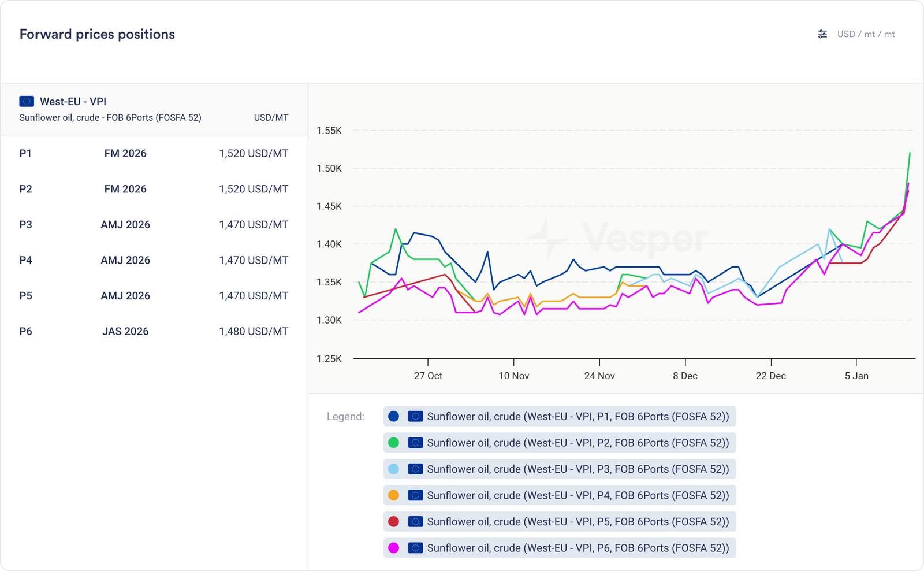Viewport: 924px width, 571px height.
Task: Open the unit settings sliders icon
Action: (x=822, y=34)
